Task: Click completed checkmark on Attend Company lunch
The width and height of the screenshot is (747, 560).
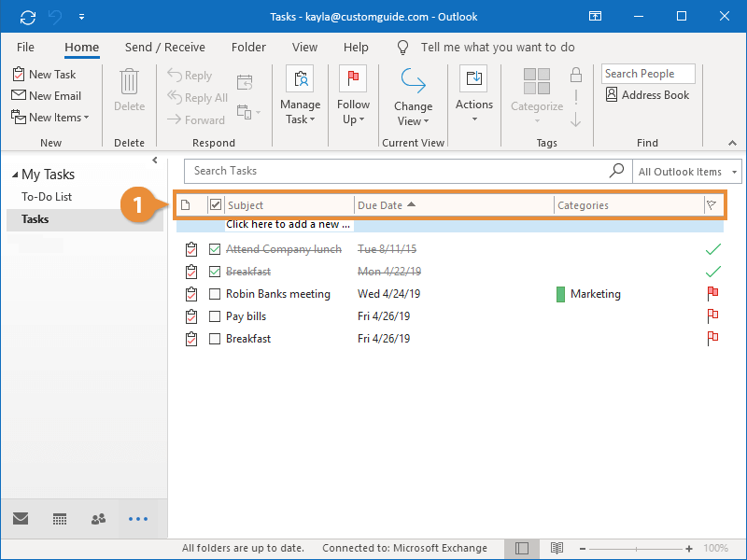Action: (x=712, y=249)
